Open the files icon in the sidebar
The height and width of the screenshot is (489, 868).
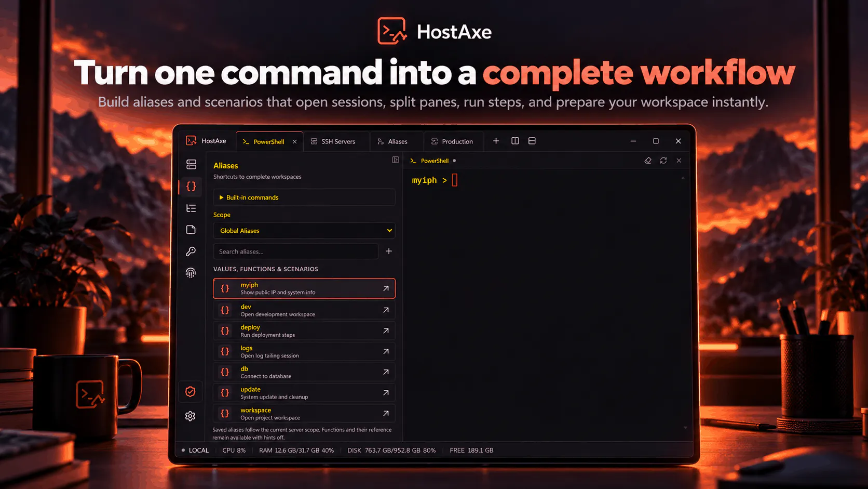[x=191, y=230]
